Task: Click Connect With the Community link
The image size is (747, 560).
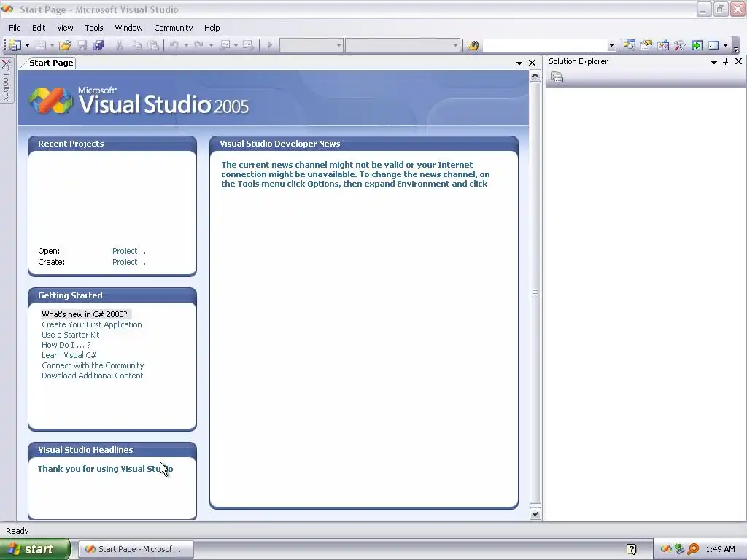Action: click(93, 366)
